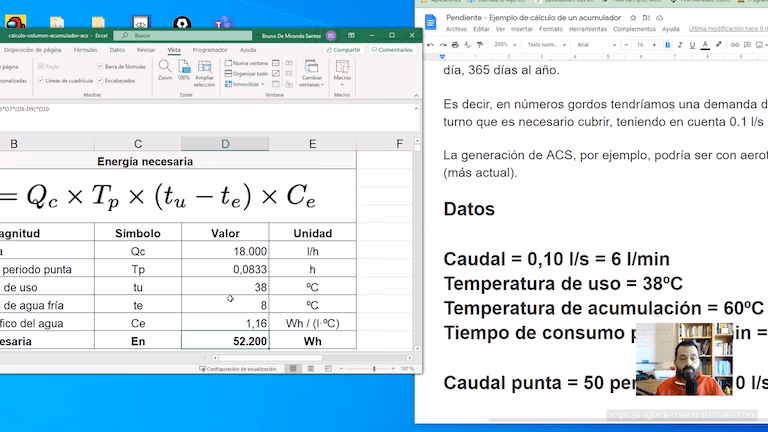Click Última modificación link in Docs
768x432 pixels.
(728, 29)
